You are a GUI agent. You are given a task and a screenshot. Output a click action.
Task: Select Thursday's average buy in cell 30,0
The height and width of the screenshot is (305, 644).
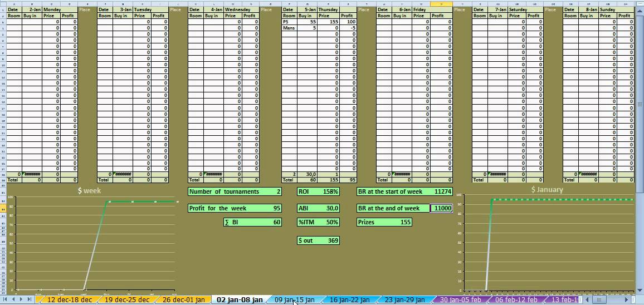click(307, 174)
